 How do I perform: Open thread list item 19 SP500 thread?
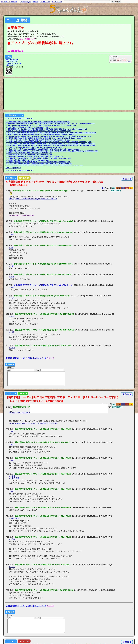click(29, 154)
